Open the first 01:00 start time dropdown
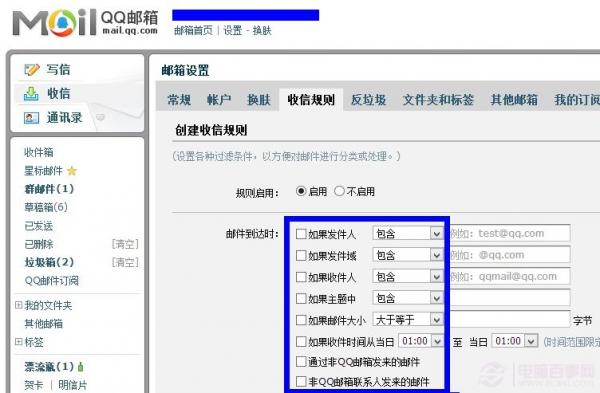600x393 pixels. [x=421, y=341]
